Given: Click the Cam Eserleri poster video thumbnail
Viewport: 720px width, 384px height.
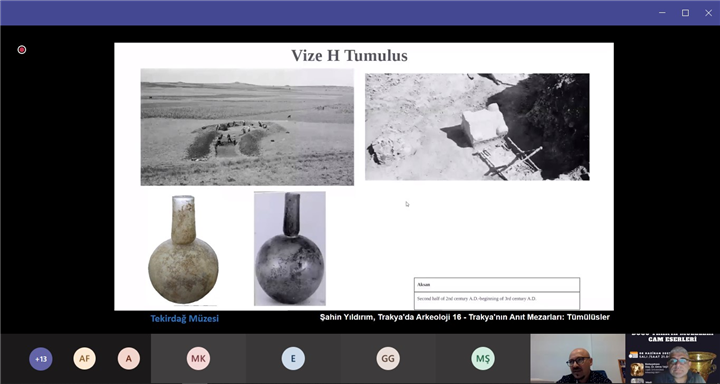Looking at the screenshot, I should click(x=673, y=359).
